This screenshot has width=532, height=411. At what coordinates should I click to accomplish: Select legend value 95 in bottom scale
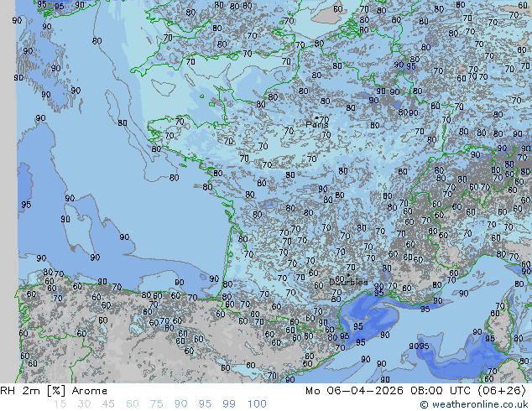[x=205, y=404]
